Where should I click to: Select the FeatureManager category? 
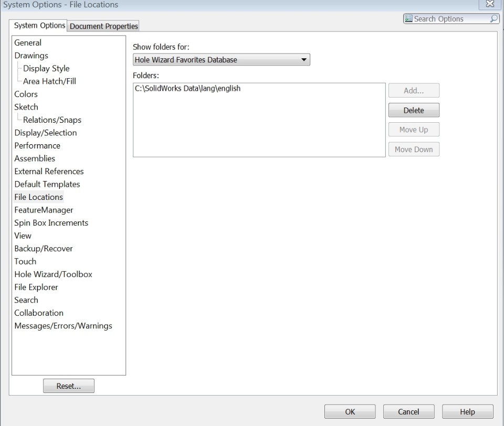coord(44,210)
